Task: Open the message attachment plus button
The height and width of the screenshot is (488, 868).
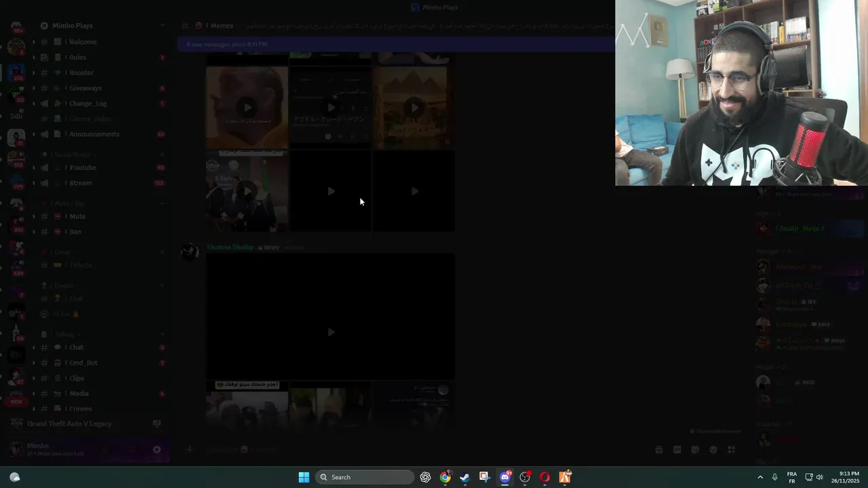Action: click(190, 449)
